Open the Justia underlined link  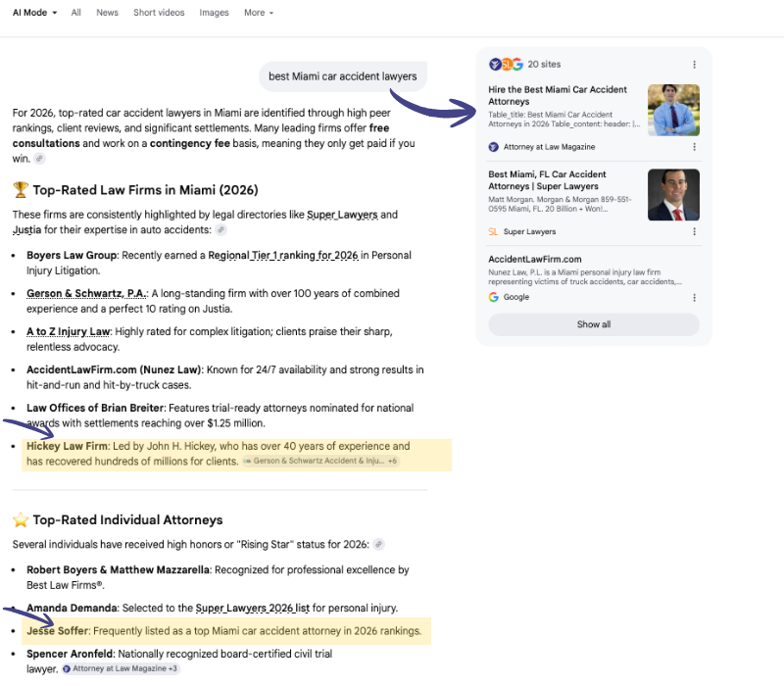(27, 230)
